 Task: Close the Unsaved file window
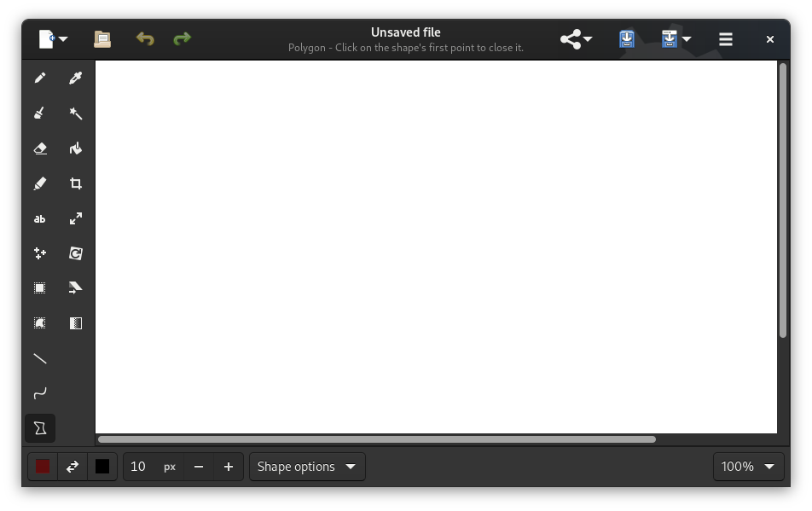click(x=770, y=39)
